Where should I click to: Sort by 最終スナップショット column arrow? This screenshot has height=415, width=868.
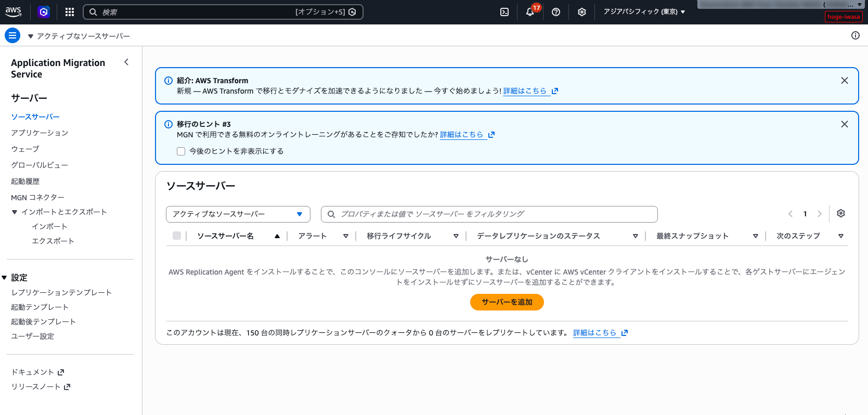pyautogui.click(x=756, y=236)
